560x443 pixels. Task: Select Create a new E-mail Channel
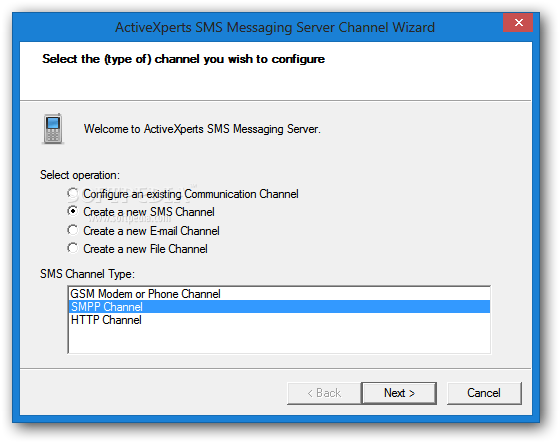[144, 231]
